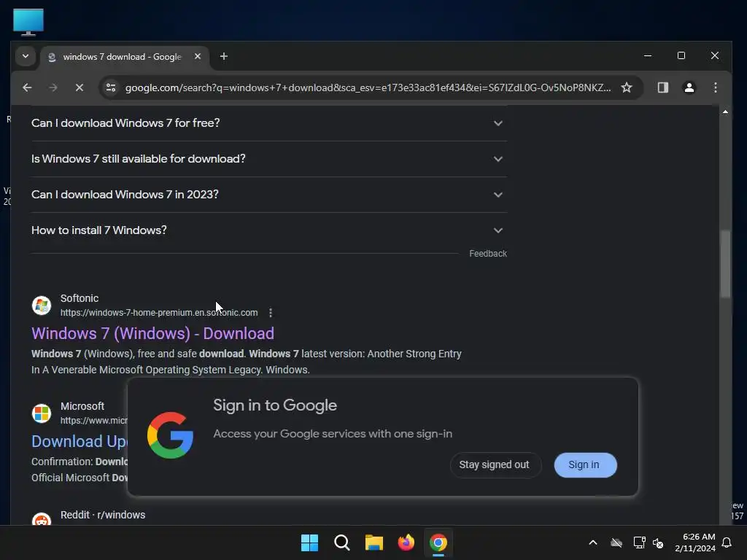The image size is (747, 560).
Task: Click the Feedback link
Action: (x=488, y=253)
